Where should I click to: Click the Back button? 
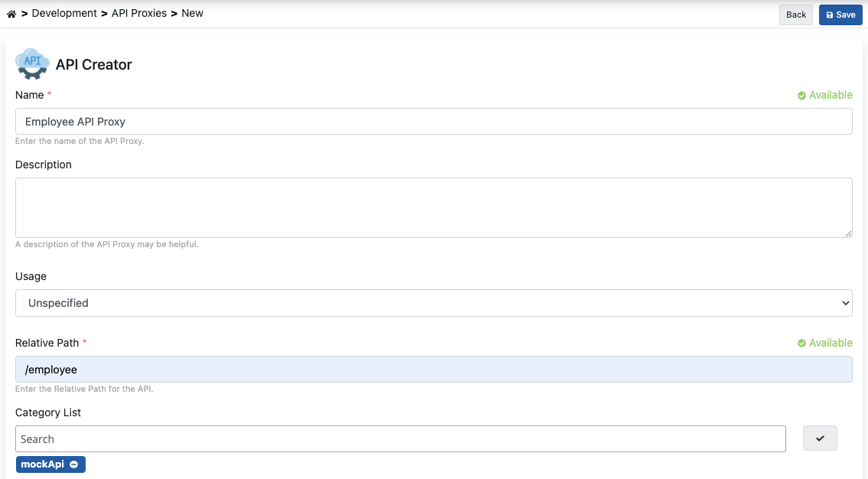tap(795, 15)
